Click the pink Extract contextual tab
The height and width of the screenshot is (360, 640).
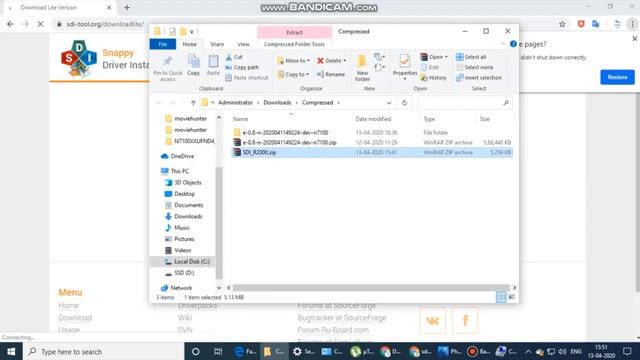[294, 32]
